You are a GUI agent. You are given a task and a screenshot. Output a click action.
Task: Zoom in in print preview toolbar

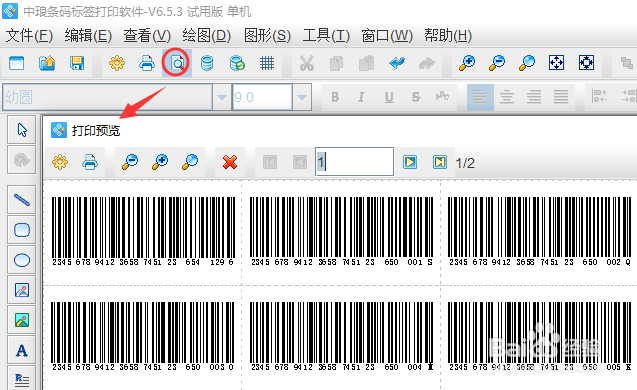tap(160, 162)
